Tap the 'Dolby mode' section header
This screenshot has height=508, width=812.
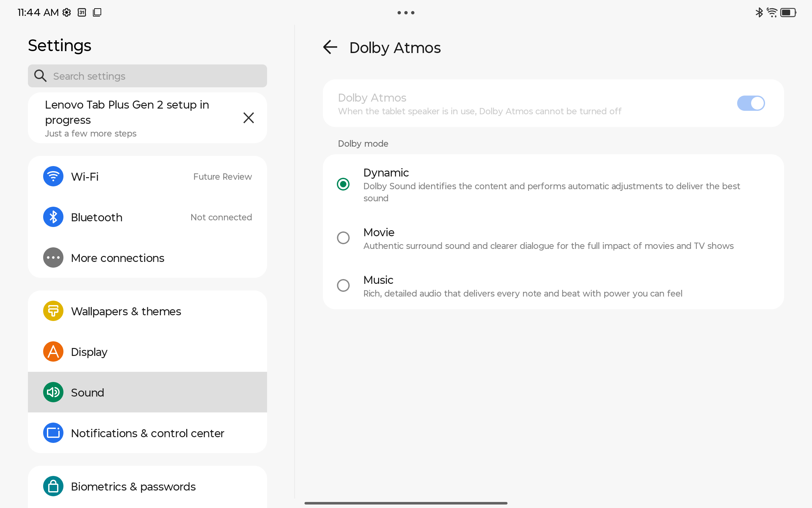(363, 144)
